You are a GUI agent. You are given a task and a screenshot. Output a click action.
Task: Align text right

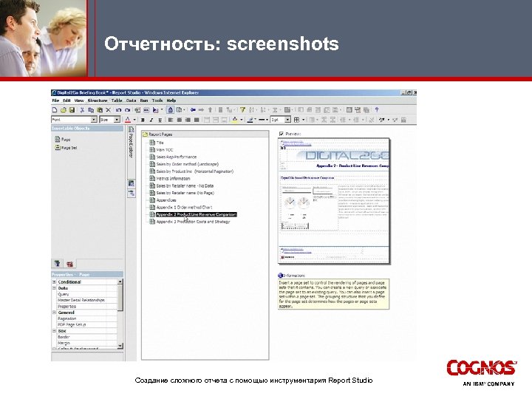188,120
